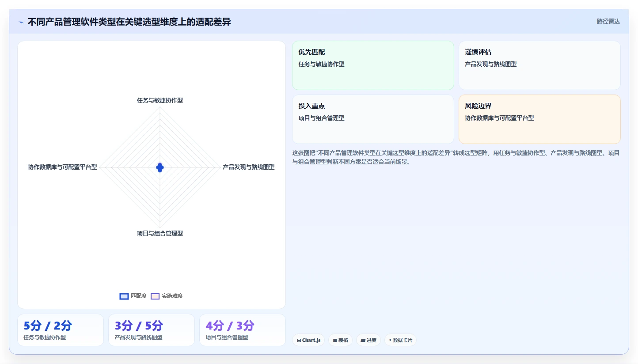Select the 5分 / 2分 score card
638x364 pixels.
[x=61, y=330]
